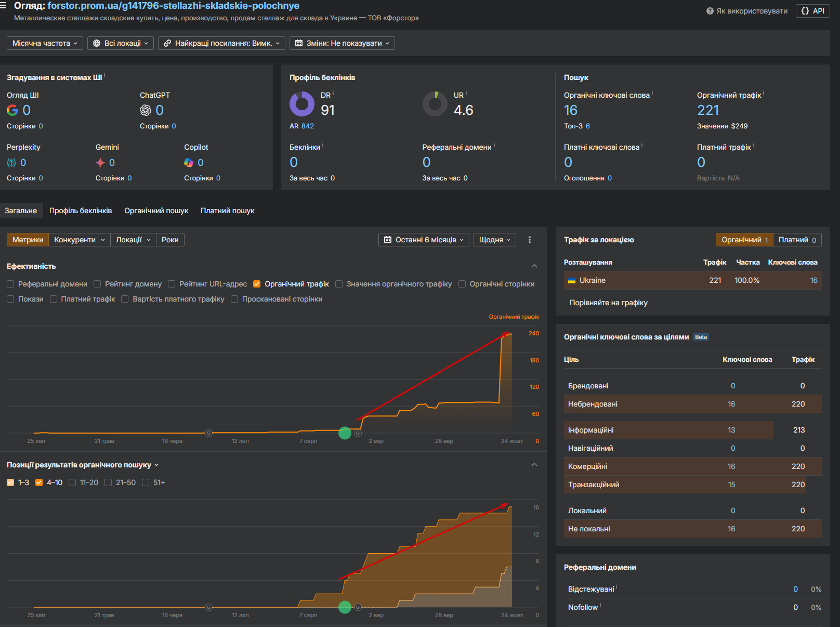Open the chart three-dots options menu
This screenshot has height=627, width=840.
click(529, 240)
